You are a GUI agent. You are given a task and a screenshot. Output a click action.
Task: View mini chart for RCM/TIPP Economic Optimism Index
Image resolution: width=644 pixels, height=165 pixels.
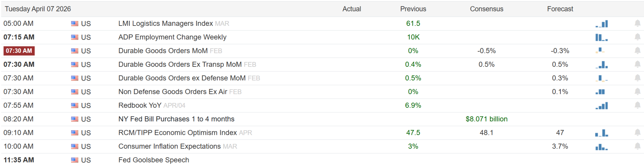coord(602,133)
